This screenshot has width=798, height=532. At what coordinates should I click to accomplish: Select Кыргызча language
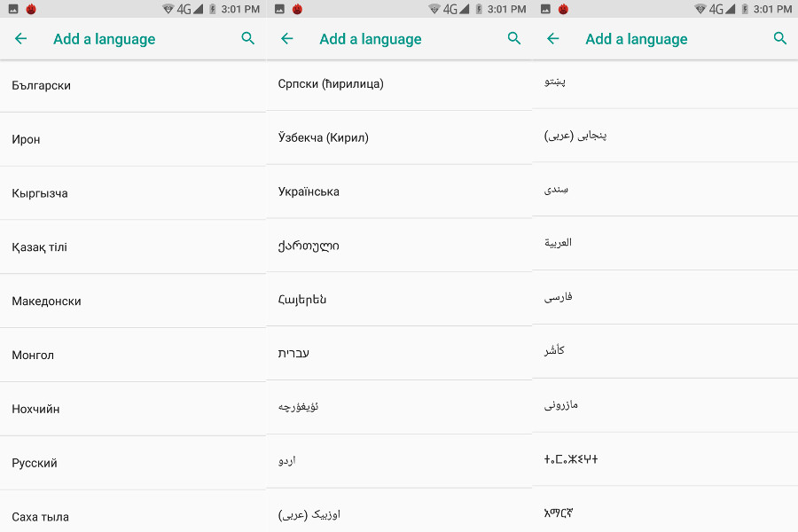coord(133,193)
